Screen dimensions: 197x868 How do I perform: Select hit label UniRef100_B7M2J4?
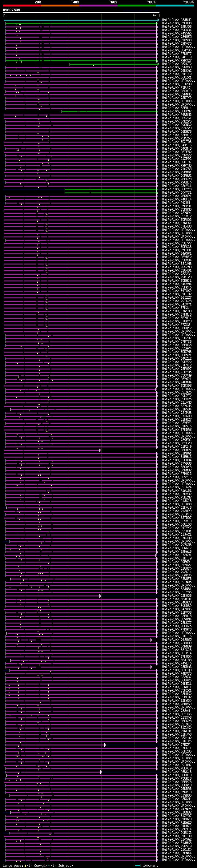176,308
